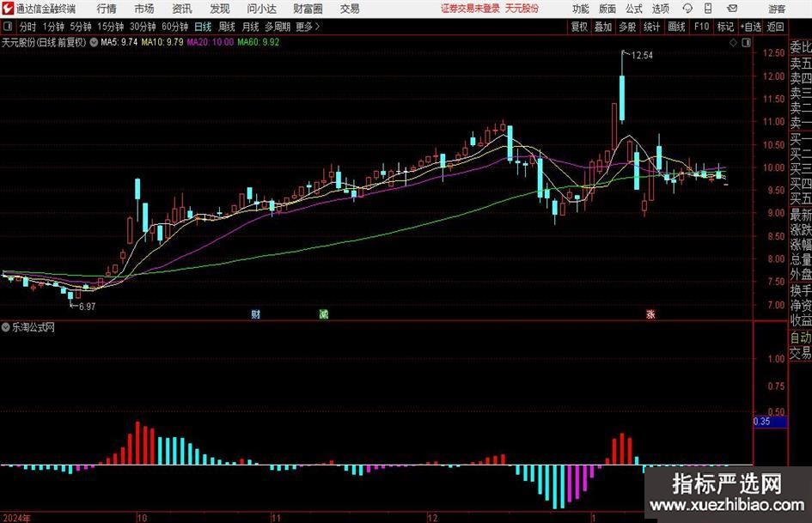
Task: Click the 交易 side tab
Action: [801, 353]
